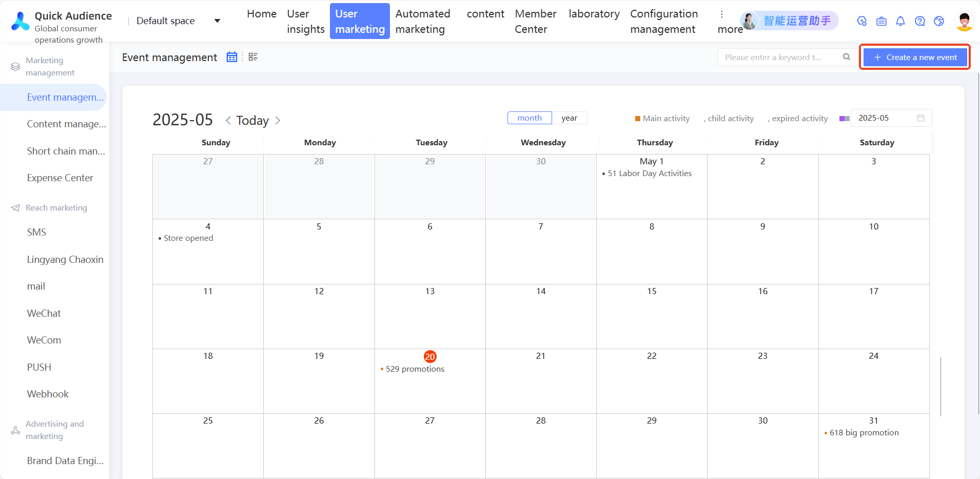The width and height of the screenshot is (980, 479).
Task: Open notifications bell
Action: point(900,21)
